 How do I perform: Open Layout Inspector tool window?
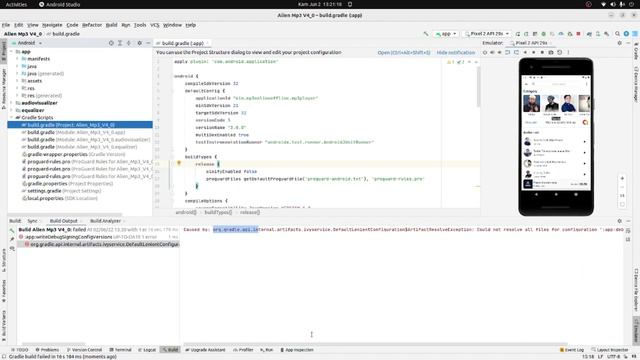point(610,350)
